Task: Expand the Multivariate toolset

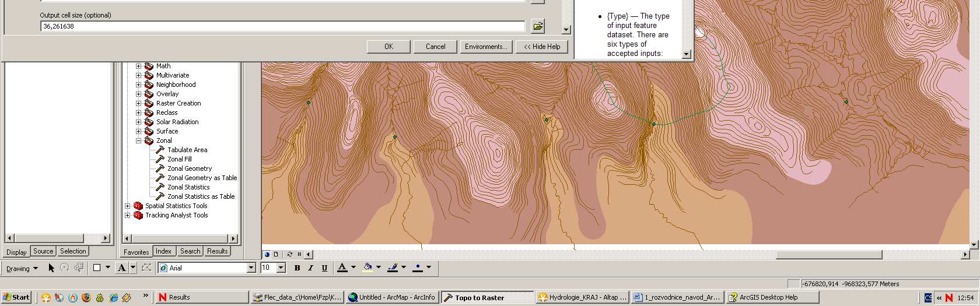Action: [x=138, y=75]
